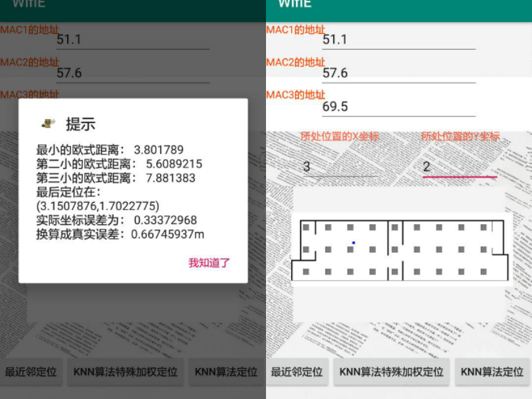The height and width of the screenshot is (399, 532).
Task: Click 最后定位在 label in dialog
Action: 68,192
